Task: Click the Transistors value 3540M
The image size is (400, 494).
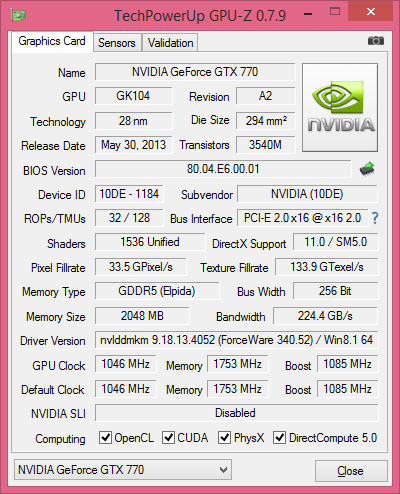Action: click(266, 145)
